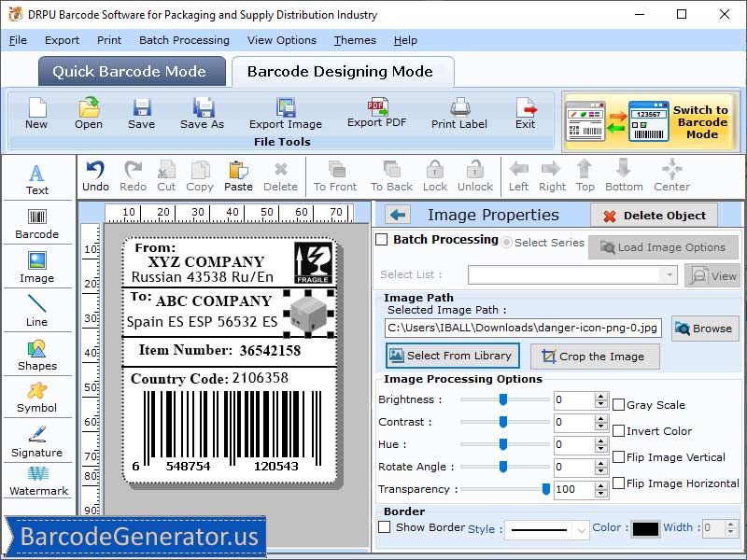Image resolution: width=747 pixels, height=560 pixels.
Task: Click the Select From Library button
Action: pos(452,356)
